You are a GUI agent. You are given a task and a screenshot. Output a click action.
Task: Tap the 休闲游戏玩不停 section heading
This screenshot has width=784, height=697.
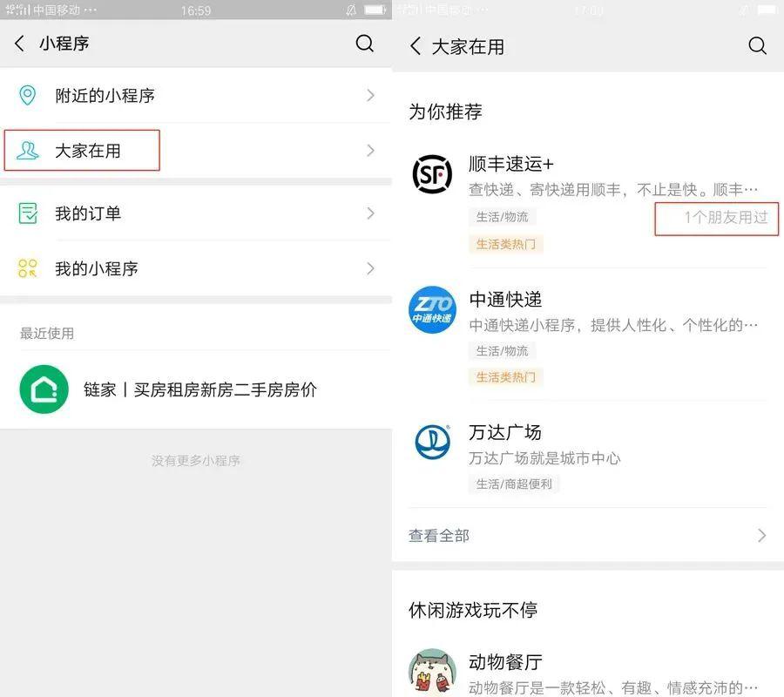pos(473,610)
